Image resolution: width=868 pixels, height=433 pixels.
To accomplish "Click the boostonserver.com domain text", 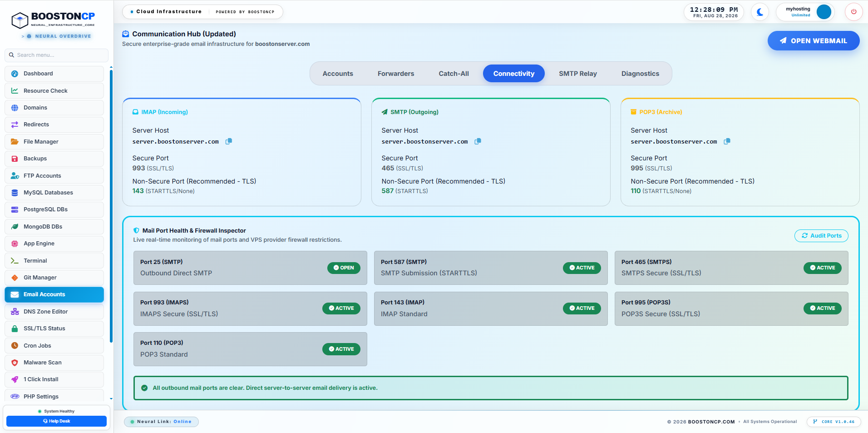I will tap(282, 44).
